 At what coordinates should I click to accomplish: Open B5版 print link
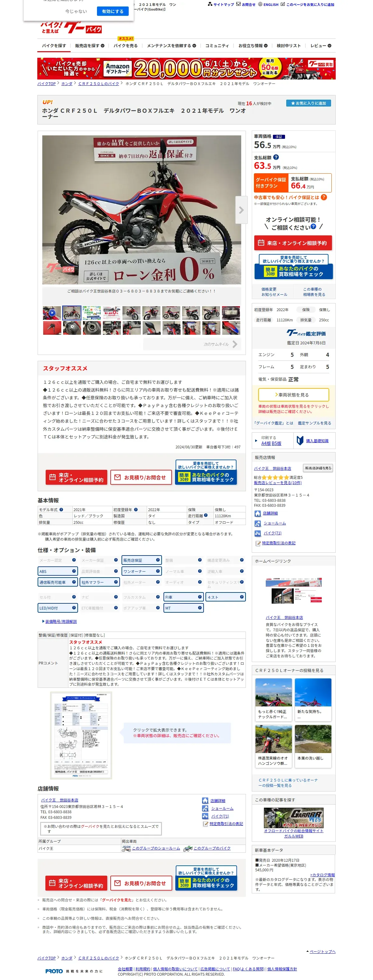[276, 443]
